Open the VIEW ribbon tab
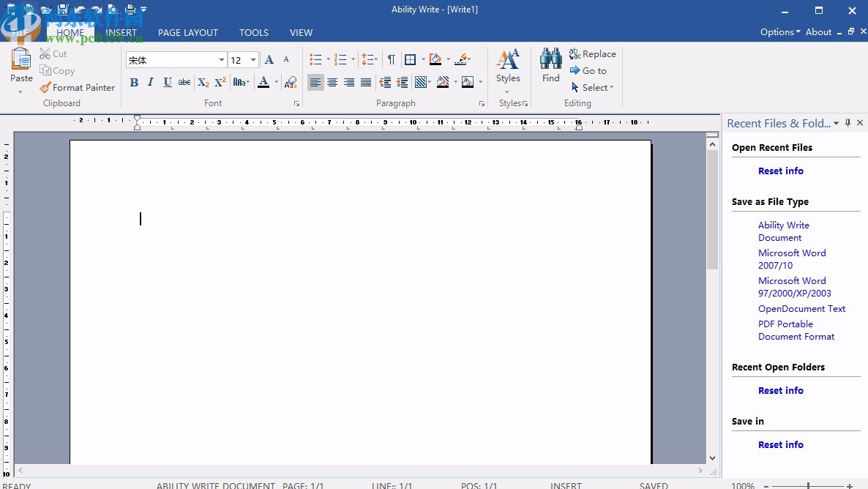 (x=301, y=32)
